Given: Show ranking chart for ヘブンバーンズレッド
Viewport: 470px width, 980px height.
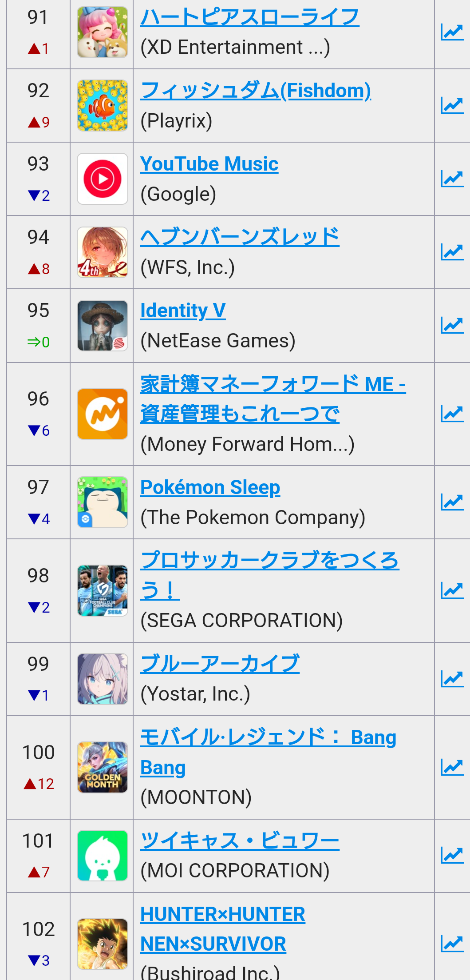Looking at the screenshot, I should 452,252.
